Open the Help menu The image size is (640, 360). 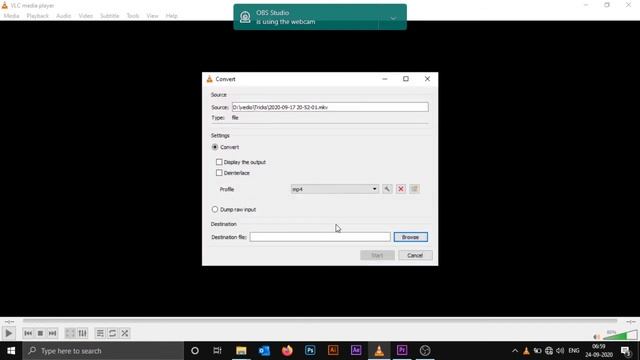pos(171,16)
